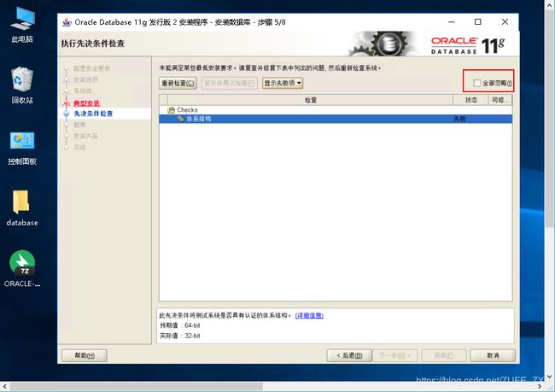The width and height of the screenshot is (555, 392).
Task: Click the 体系结构 check item icon
Action: pyautogui.click(x=180, y=119)
